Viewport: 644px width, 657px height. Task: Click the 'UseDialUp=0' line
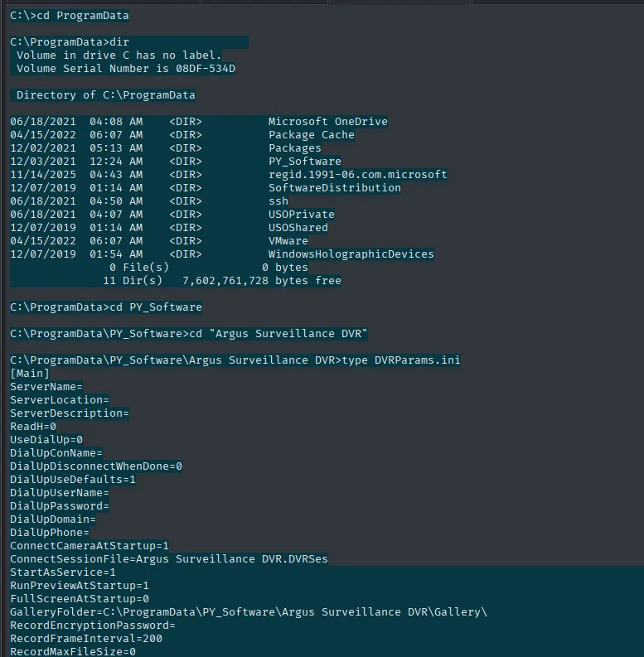pos(46,440)
